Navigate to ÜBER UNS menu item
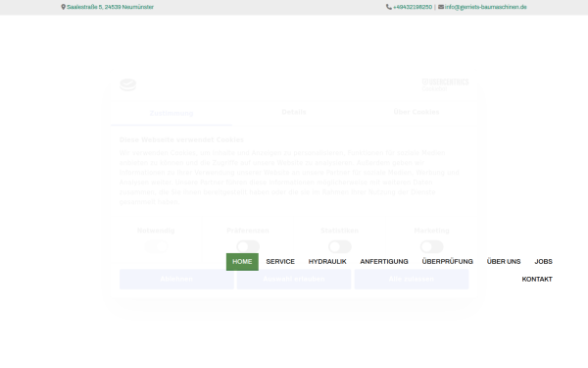The width and height of the screenshot is (588, 368). click(504, 262)
